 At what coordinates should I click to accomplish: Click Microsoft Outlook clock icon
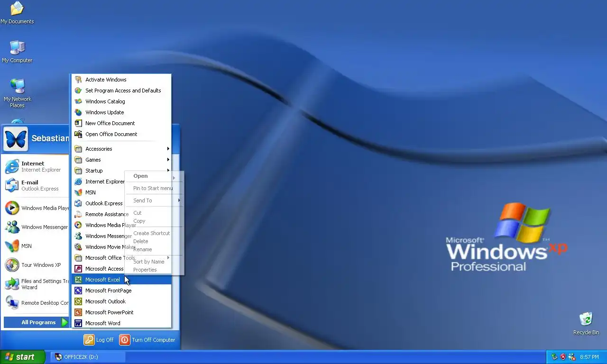click(x=78, y=301)
